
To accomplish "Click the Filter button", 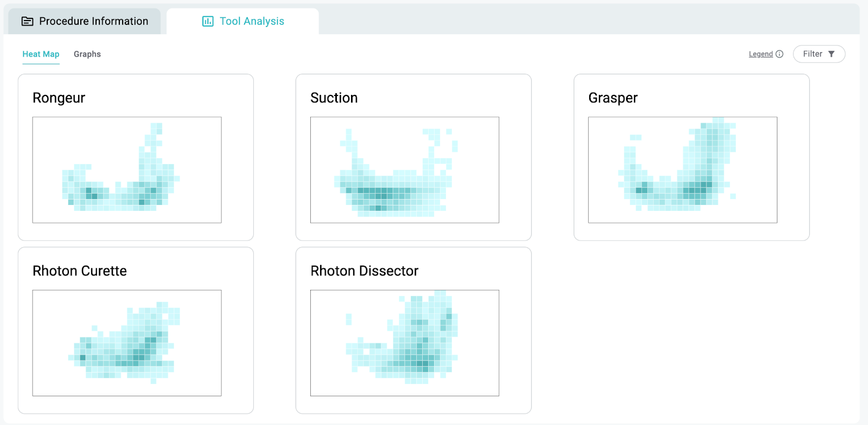I will pyautogui.click(x=818, y=54).
